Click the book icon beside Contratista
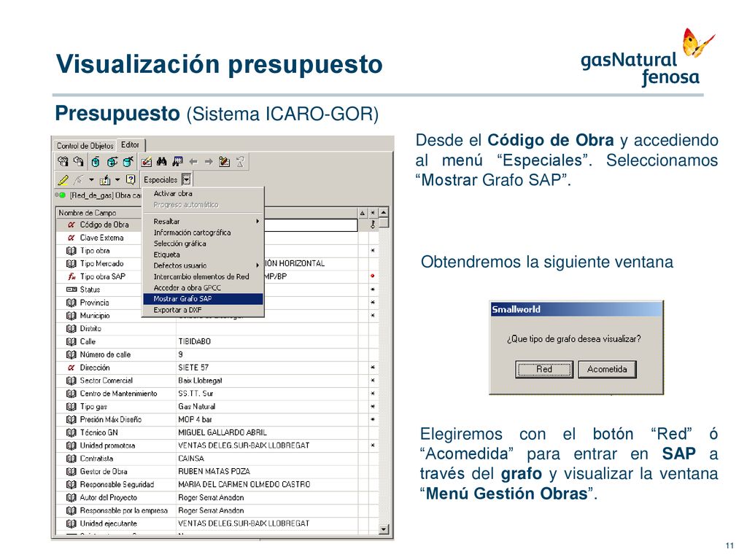Screen dimensions: 747x560 (x=71, y=459)
